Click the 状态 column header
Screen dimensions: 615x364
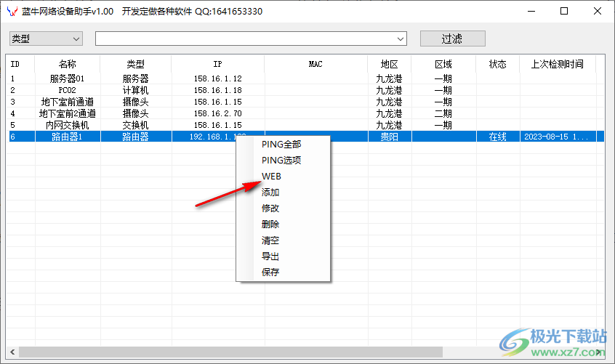pyautogui.click(x=497, y=64)
